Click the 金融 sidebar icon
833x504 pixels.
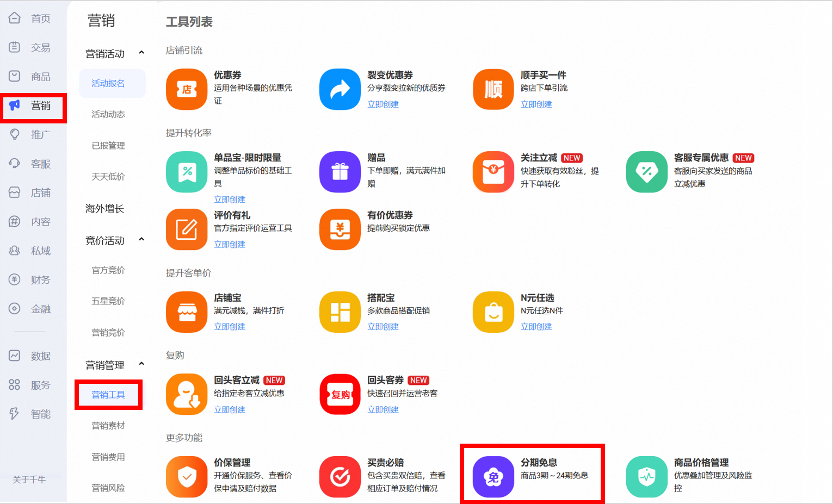click(x=15, y=309)
